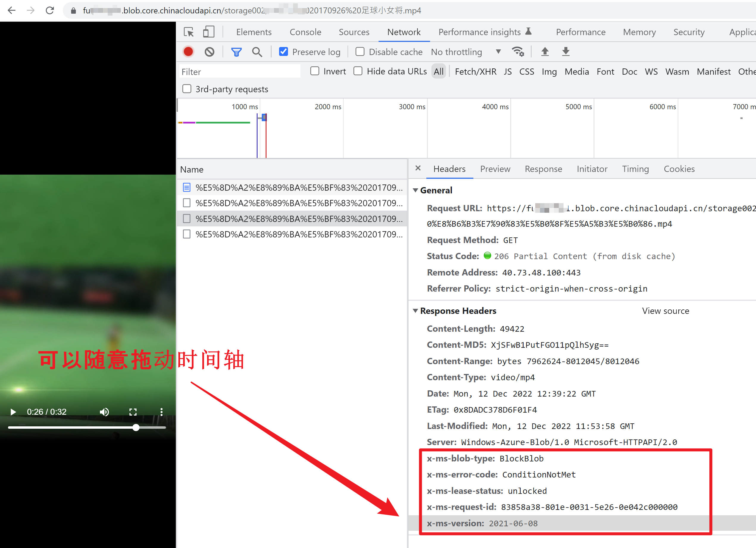Click the Export HAR download arrow
The width and height of the screenshot is (756, 548).
click(566, 52)
